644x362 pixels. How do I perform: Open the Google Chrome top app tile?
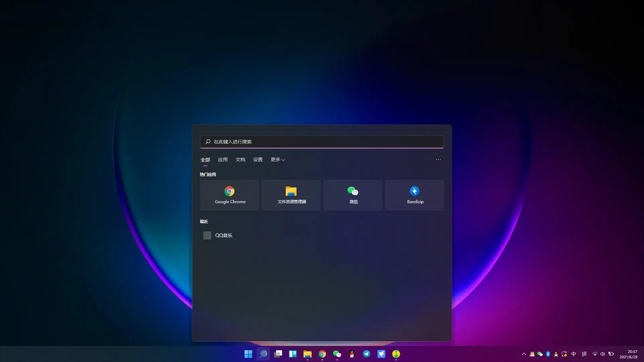[229, 195]
